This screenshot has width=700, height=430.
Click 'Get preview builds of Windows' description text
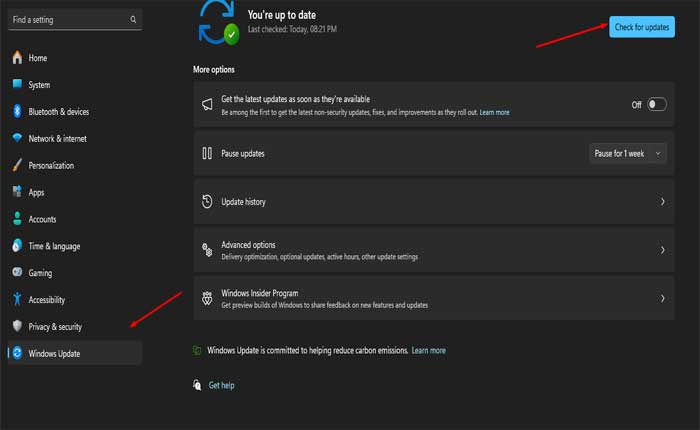(325, 305)
